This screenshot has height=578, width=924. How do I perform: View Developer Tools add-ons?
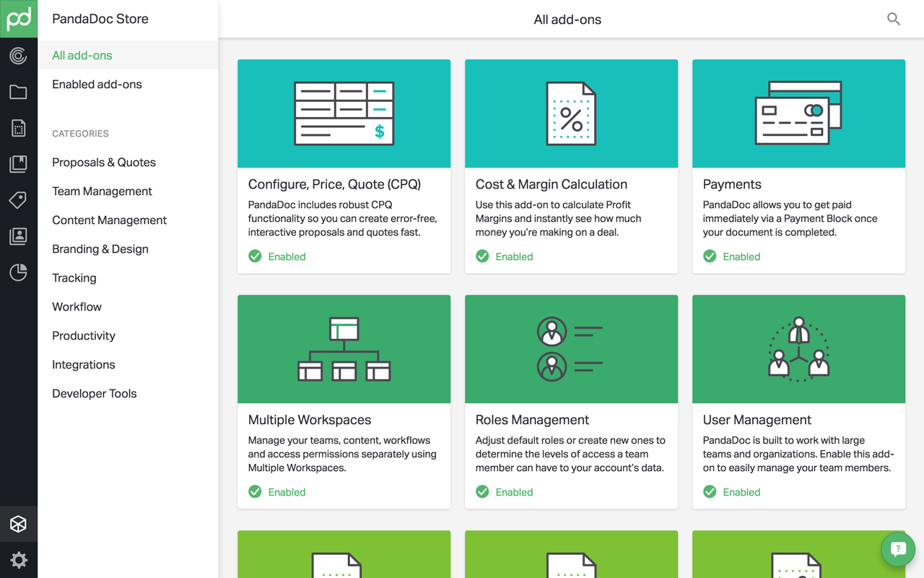[95, 394]
